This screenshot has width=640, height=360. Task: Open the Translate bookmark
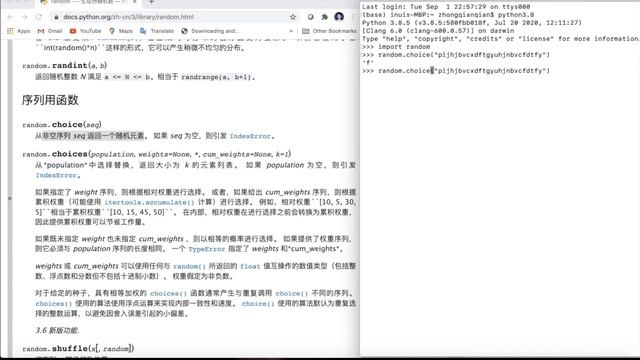pyautogui.click(x=157, y=31)
